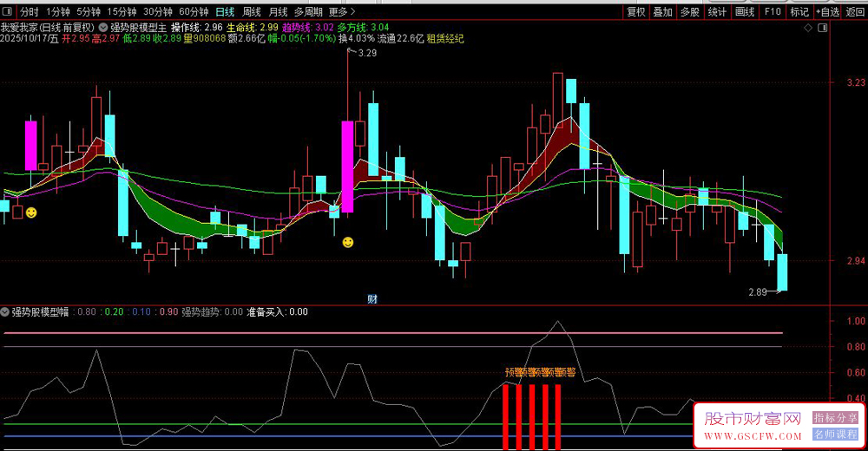Click the diamond icon at chart top right
The image size is (868, 451).
tap(809, 28)
